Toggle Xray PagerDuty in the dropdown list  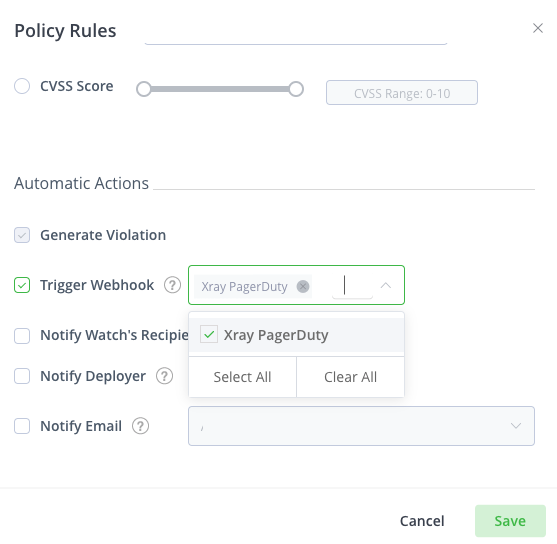(x=297, y=335)
